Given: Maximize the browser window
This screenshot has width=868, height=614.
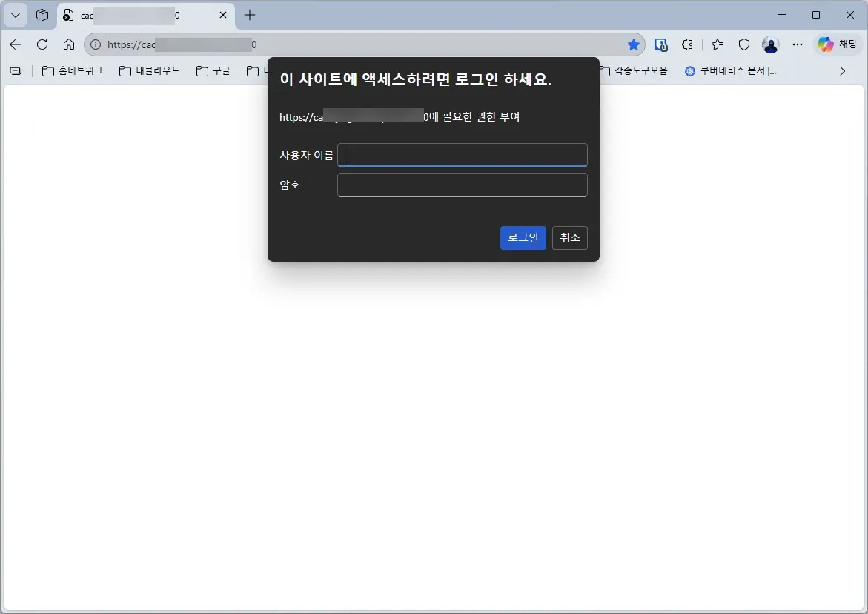Looking at the screenshot, I should click(816, 15).
